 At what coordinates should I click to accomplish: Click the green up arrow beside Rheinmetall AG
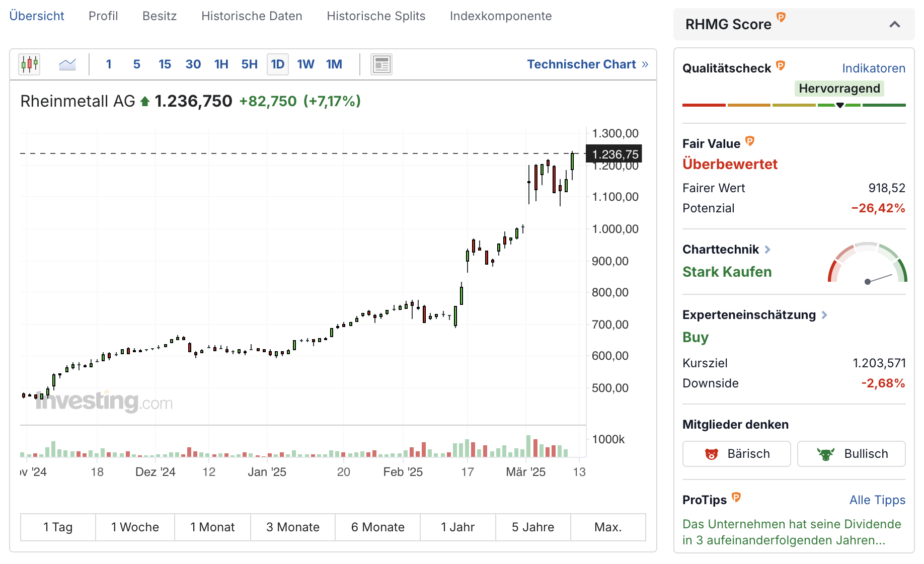[145, 102]
